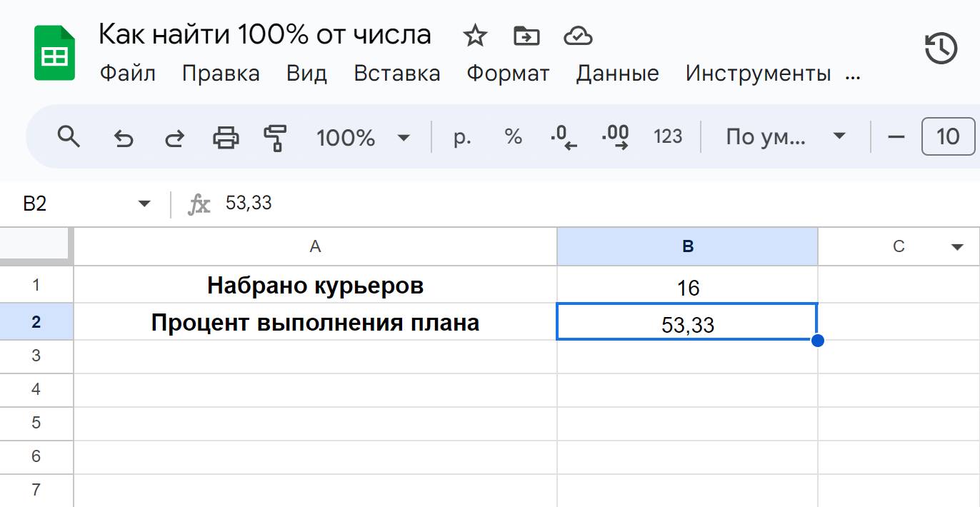Image resolution: width=980 pixels, height=507 pixels.
Task: Select row 3 header
Action: coord(36,356)
